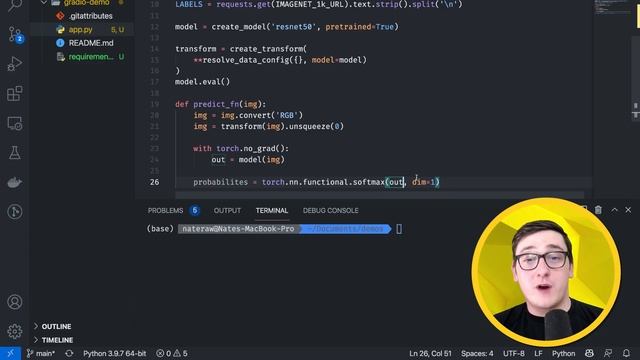
Task: Open the Remote Explorer view
Action: [15, 123]
